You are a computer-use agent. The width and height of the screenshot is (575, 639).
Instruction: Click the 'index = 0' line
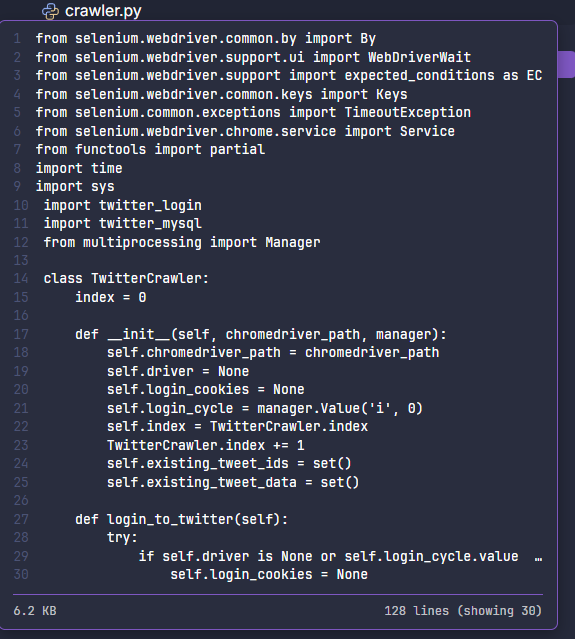(x=111, y=297)
